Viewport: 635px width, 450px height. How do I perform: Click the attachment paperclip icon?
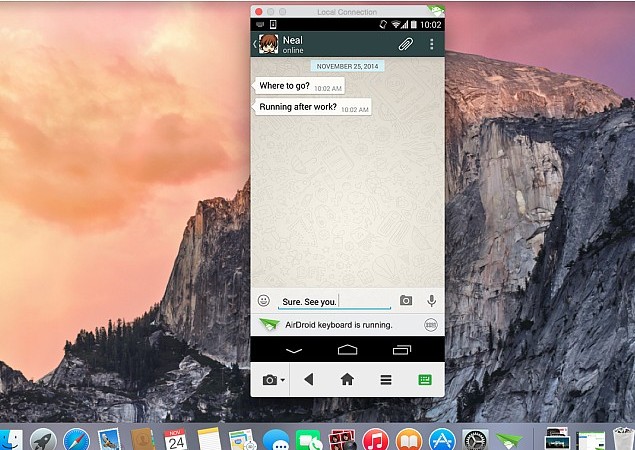click(x=405, y=44)
